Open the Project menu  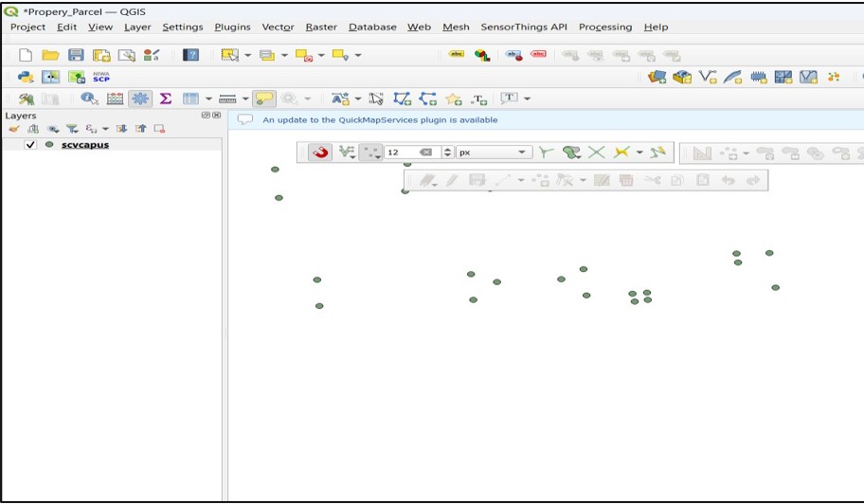pos(27,27)
